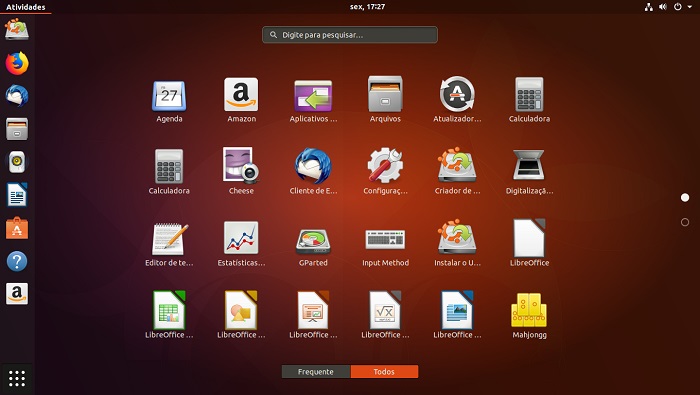The width and height of the screenshot is (700, 395).
Task: Click the Atividades button
Action: 25,7
